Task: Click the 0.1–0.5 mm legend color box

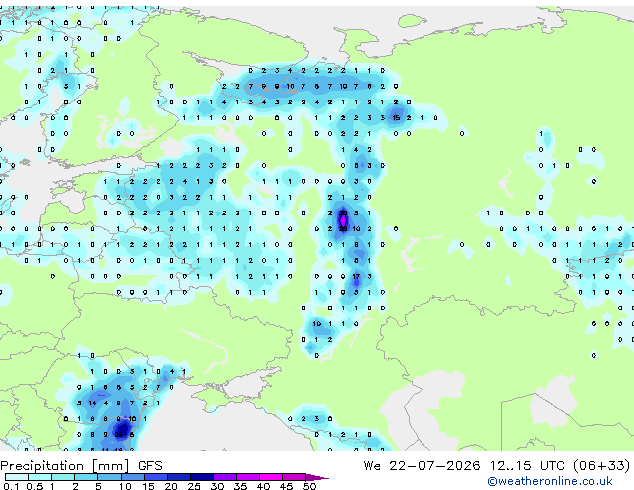Action: point(17,477)
